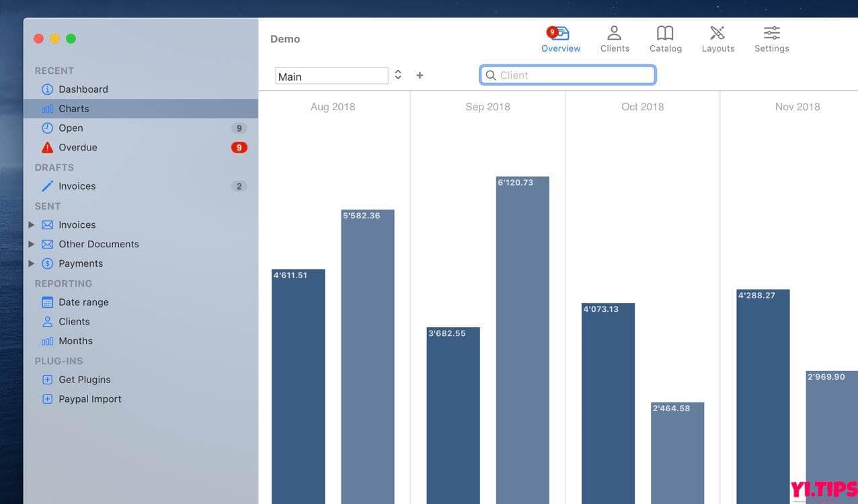Expand the Payments disclosure triangle
Screen dimensions: 858x504
(x=31, y=264)
